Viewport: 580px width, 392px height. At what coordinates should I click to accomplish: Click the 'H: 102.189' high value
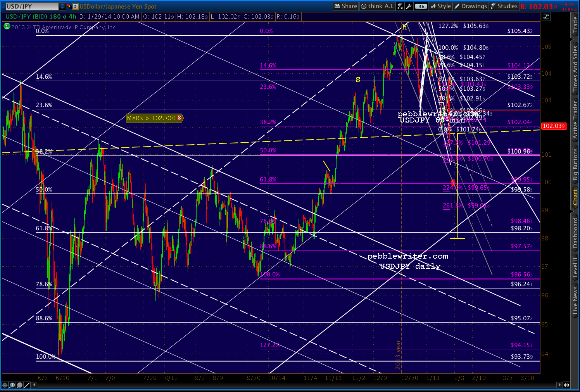(x=192, y=17)
